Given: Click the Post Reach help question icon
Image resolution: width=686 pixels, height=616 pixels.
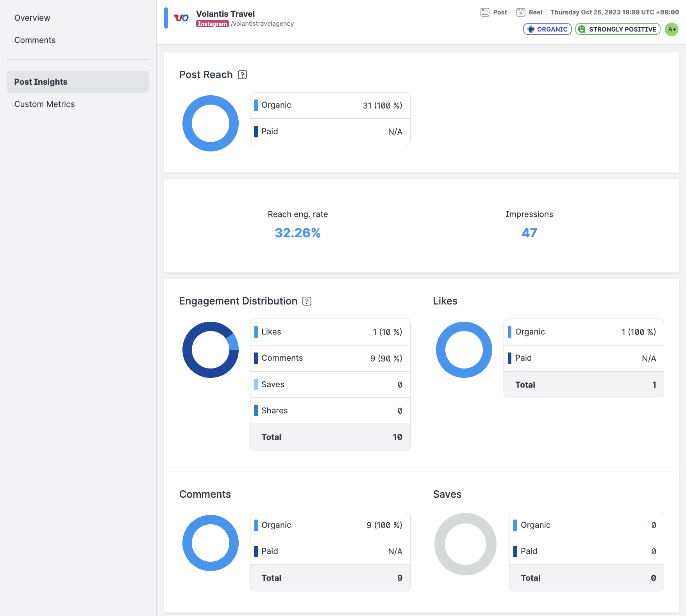Looking at the screenshot, I should pyautogui.click(x=242, y=75).
